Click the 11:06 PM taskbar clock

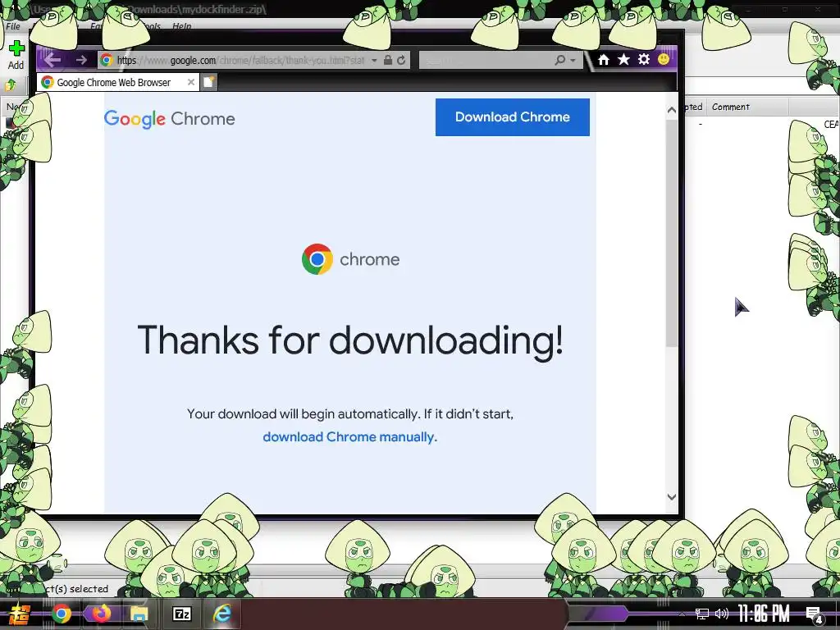tap(764, 614)
